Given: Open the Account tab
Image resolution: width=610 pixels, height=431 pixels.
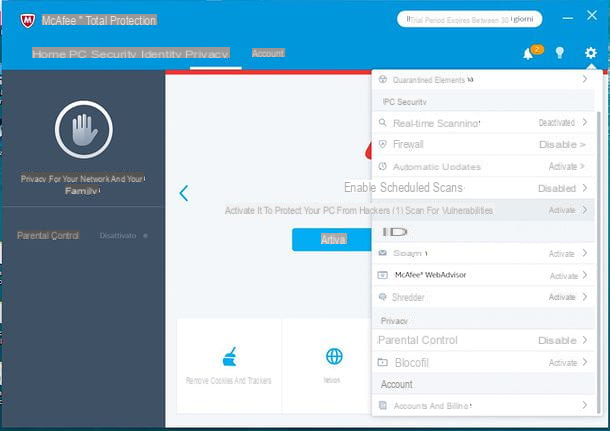Looking at the screenshot, I should [x=268, y=53].
